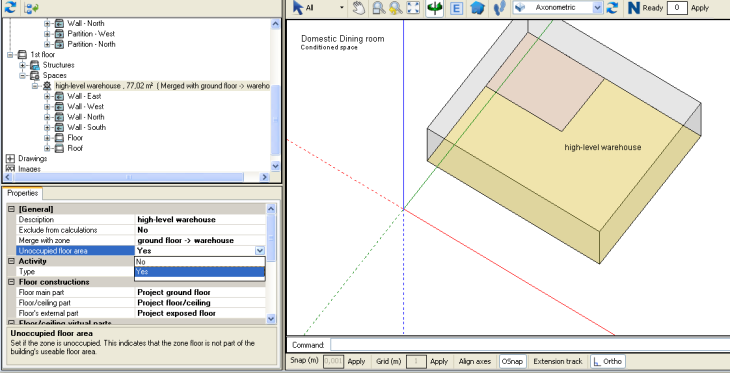Click the Floor element icon in tree
Viewport: 730px width, 373px height.
pyautogui.click(x=59, y=138)
